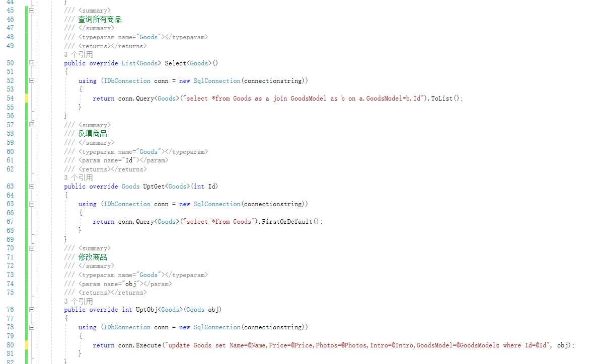Place cursor on the FirstOrDefault() call
The image size is (596, 364).
coord(290,222)
